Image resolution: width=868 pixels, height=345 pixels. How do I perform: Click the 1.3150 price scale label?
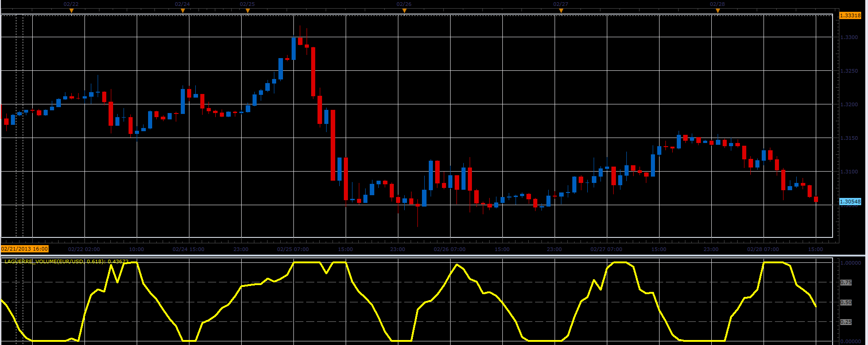(849, 138)
